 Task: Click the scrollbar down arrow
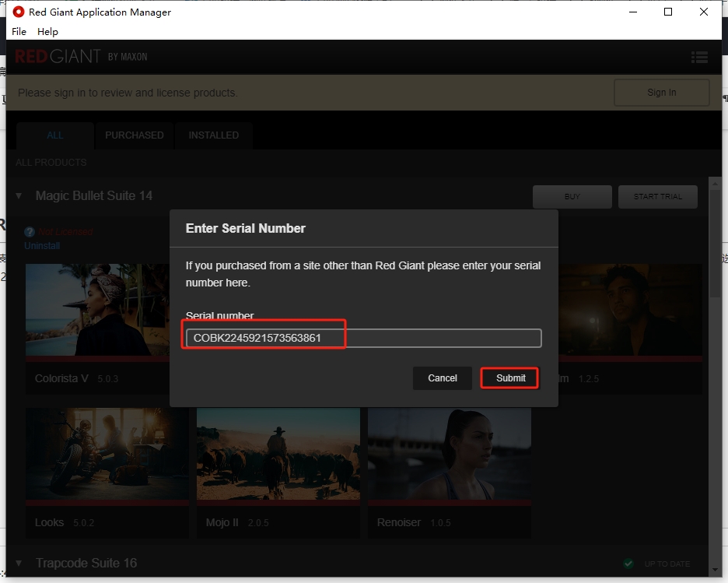715,570
